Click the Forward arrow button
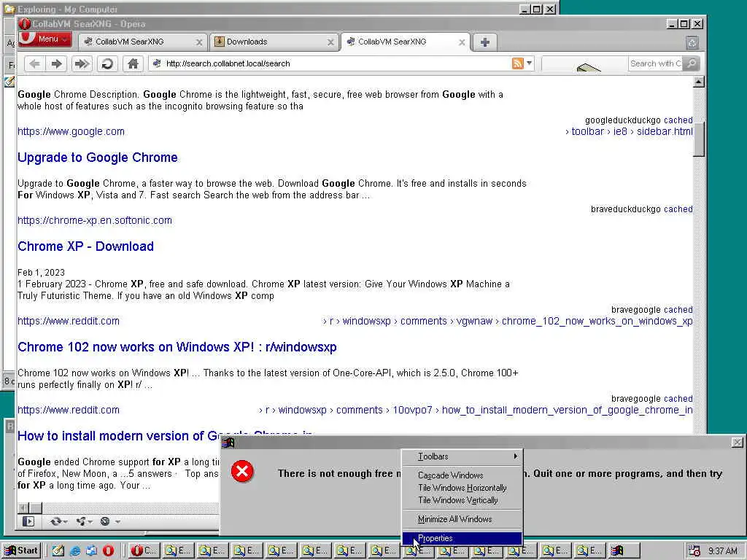The height and width of the screenshot is (560, 747). pyautogui.click(x=57, y=64)
